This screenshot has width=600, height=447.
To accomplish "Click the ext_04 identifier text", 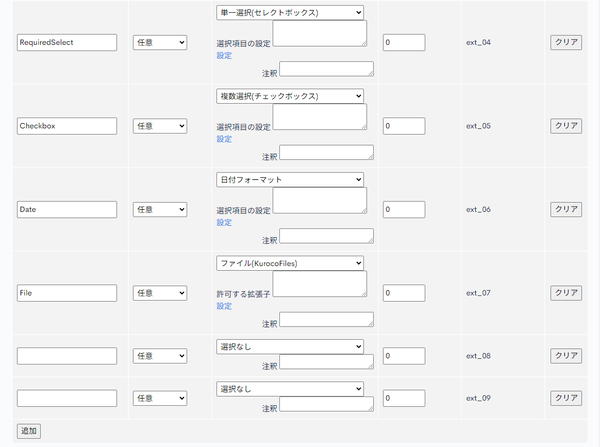I will tap(478, 42).
